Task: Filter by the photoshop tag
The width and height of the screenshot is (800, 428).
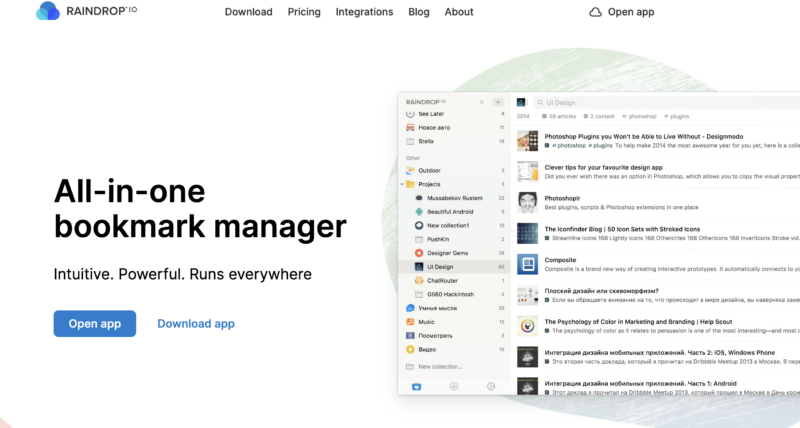Action: tap(642, 117)
